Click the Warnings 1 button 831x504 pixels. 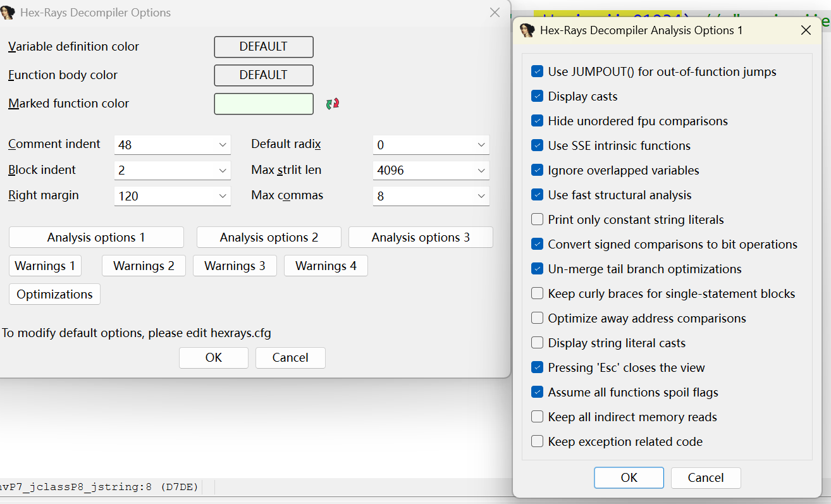pyautogui.click(x=45, y=266)
